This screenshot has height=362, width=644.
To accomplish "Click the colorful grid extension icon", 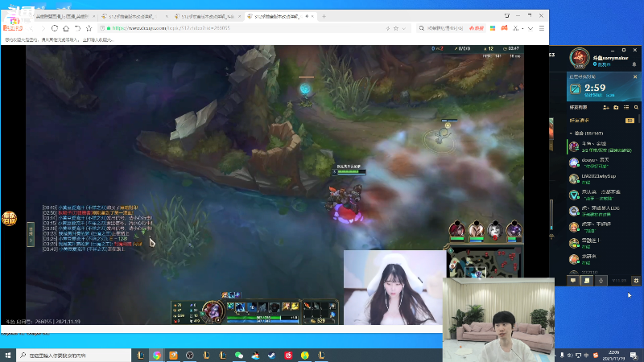I will tap(493, 28).
